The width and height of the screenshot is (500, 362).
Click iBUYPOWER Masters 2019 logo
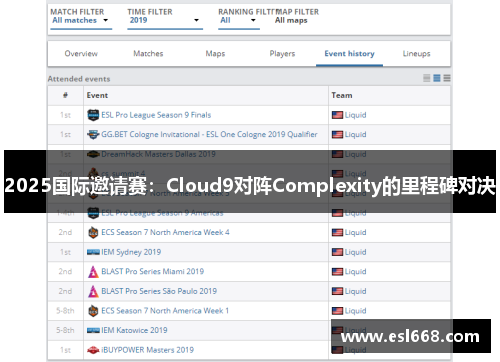point(93,350)
